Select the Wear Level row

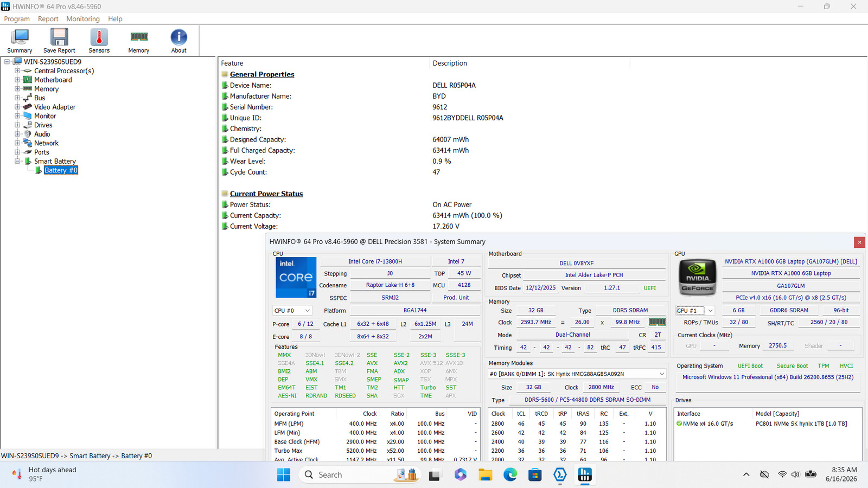(x=336, y=161)
